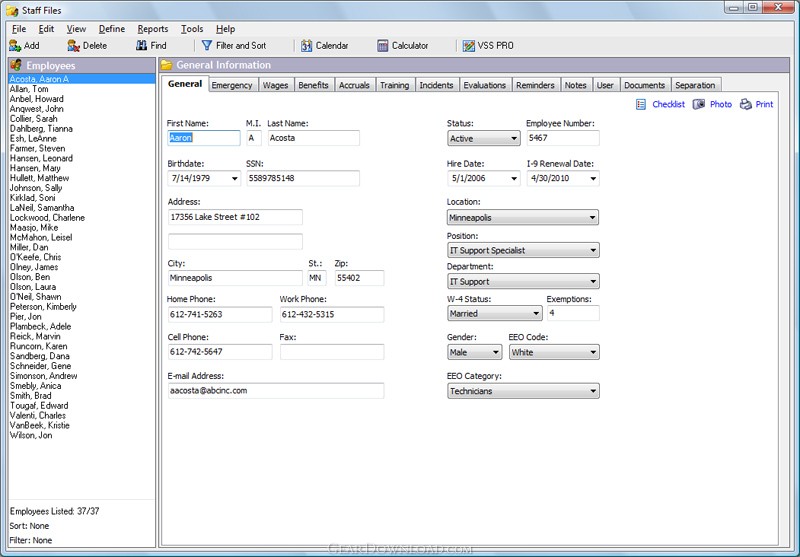
Task: Click the VSS PRO toolbar icon
Action: pyautogui.click(x=468, y=46)
